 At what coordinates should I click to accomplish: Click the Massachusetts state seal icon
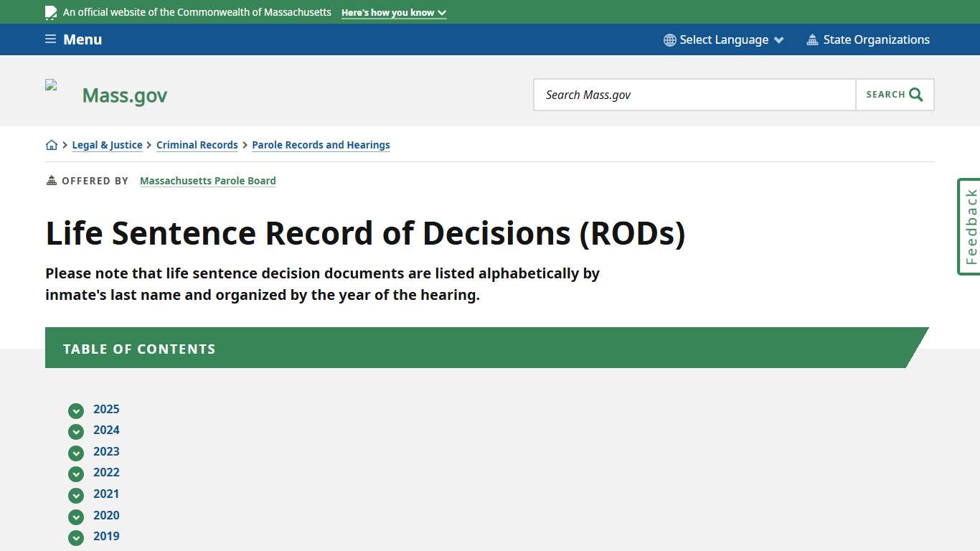(50, 11)
